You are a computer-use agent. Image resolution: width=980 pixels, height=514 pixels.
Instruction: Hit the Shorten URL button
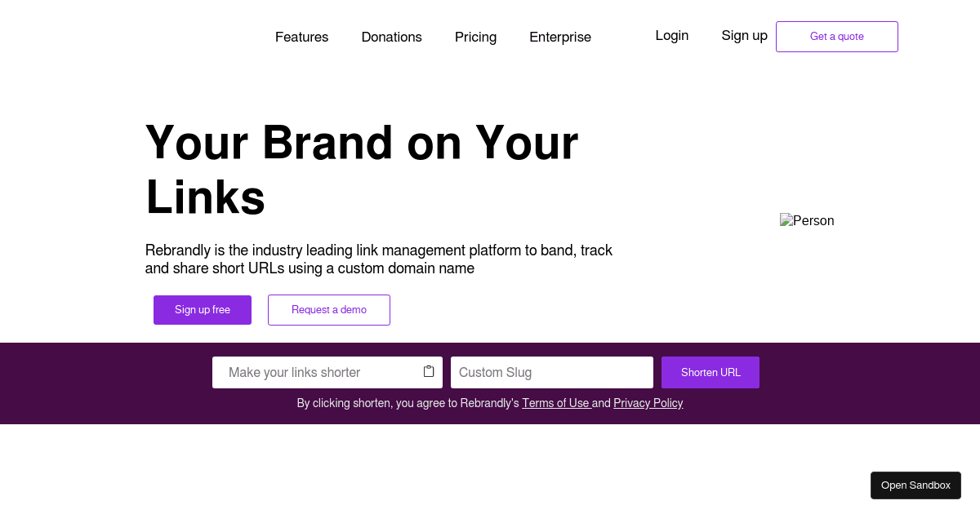click(710, 373)
